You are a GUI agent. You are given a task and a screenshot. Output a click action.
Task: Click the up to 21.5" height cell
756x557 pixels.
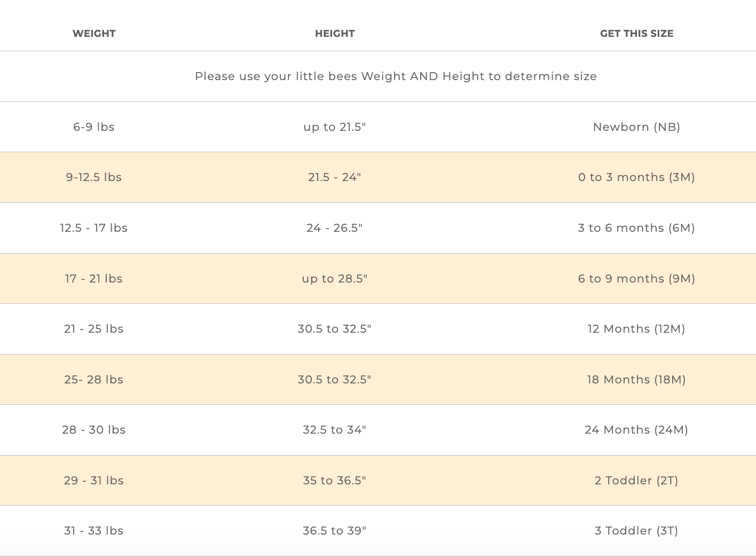click(x=335, y=127)
